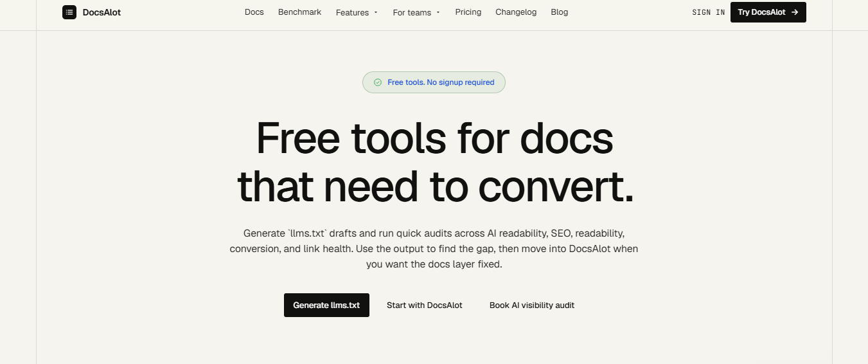The width and height of the screenshot is (868, 364).
Task: Expand the Features dropdown menu
Action: [357, 12]
